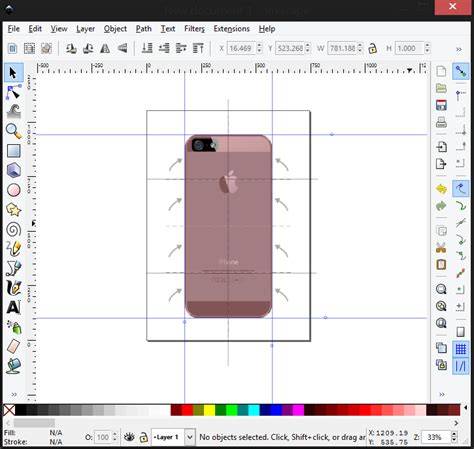
Task: Open the Object menu
Action: (115, 29)
